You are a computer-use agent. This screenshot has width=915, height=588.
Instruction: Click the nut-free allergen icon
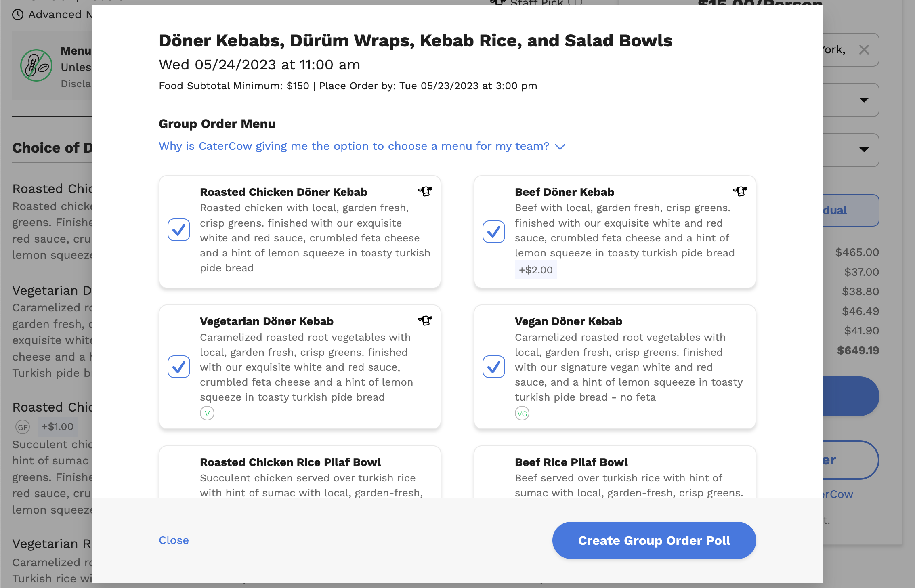(x=36, y=65)
